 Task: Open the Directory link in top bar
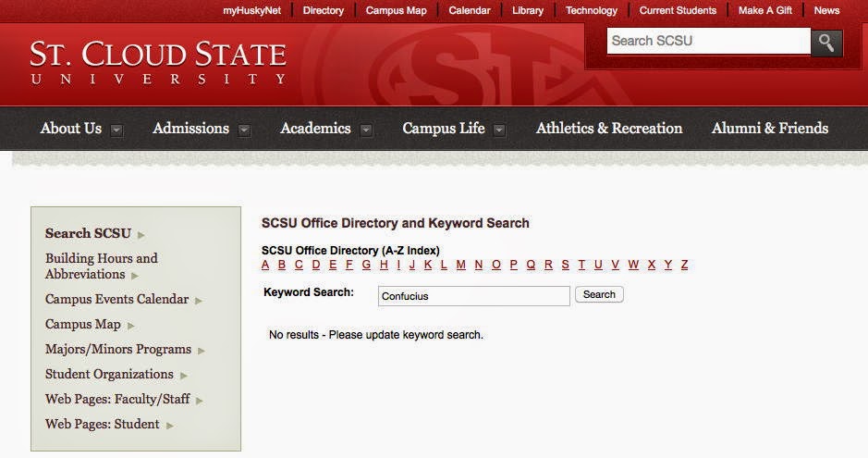point(324,10)
